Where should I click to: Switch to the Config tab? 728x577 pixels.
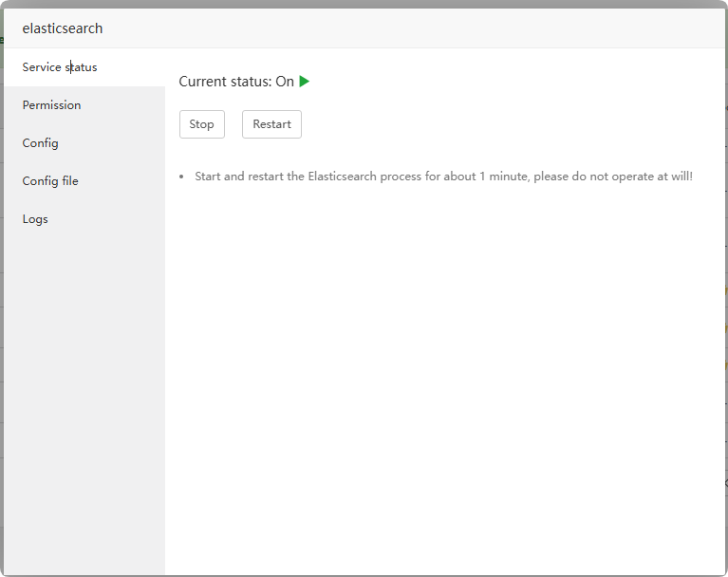pos(41,143)
